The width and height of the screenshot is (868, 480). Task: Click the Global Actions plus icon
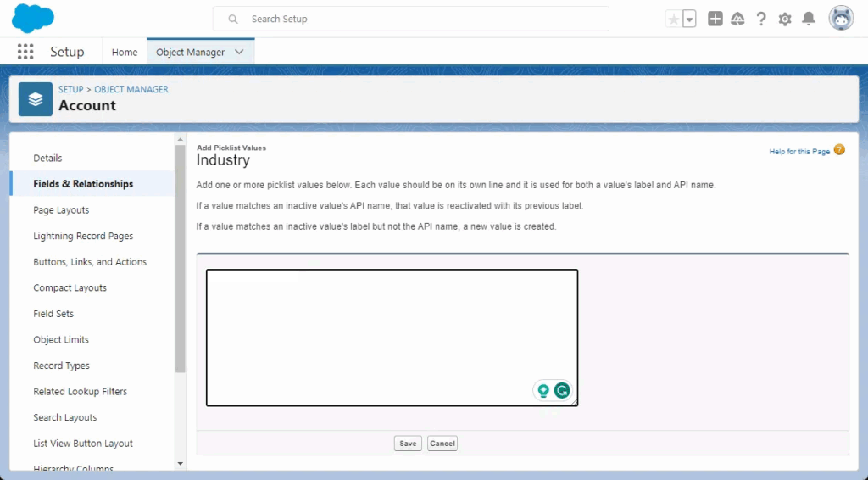click(x=715, y=19)
